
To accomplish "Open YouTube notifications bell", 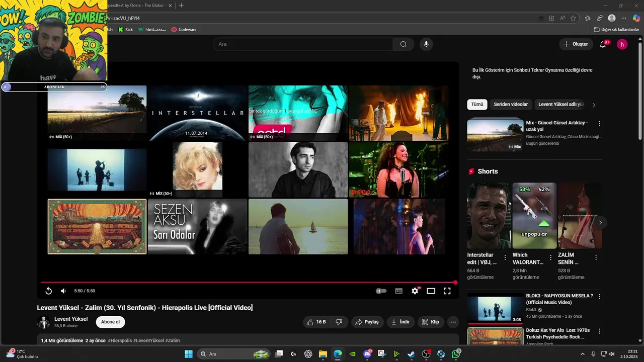I will [603, 44].
